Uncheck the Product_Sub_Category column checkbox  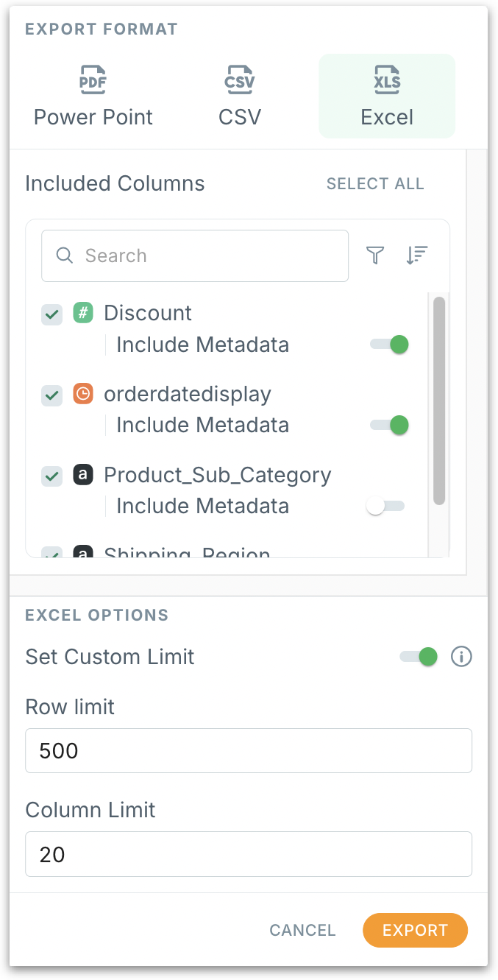tap(51, 476)
